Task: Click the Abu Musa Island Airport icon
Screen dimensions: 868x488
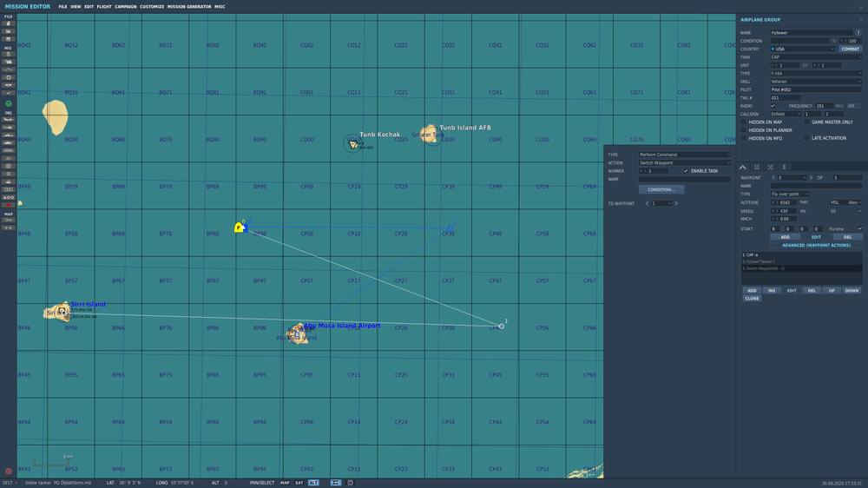Action: point(297,334)
